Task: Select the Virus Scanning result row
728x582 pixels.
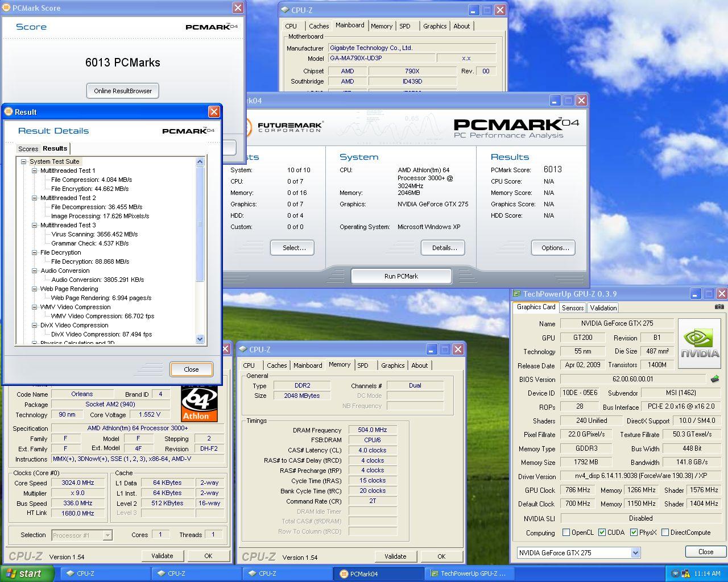Action: (94, 234)
